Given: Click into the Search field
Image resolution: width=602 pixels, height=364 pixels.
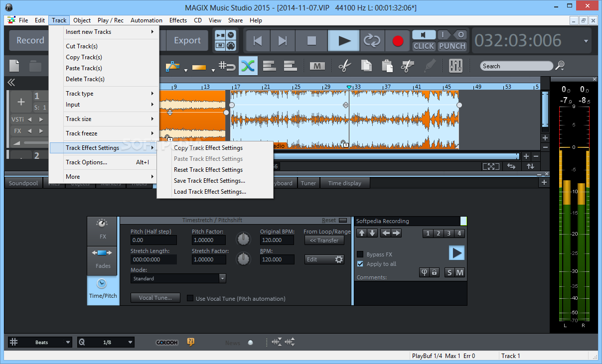Looking at the screenshot, I should click(517, 66).
